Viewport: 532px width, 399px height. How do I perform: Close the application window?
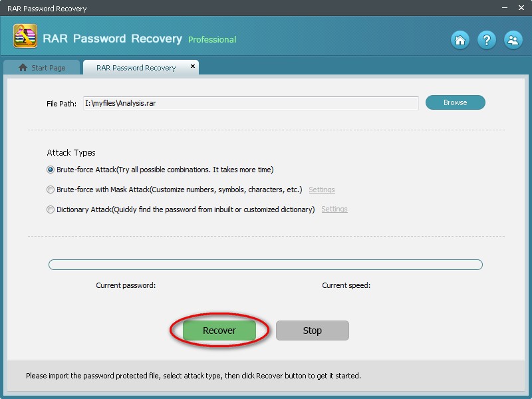(519, 9)
